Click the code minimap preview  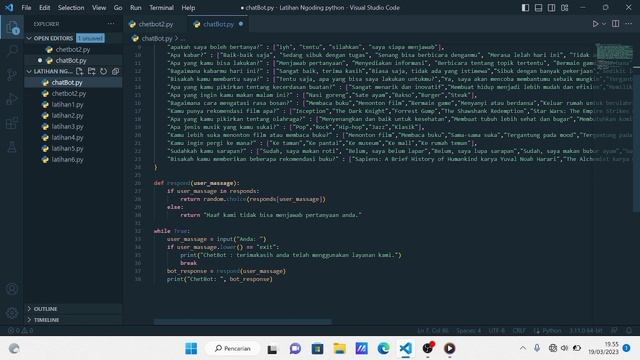tap(614, 56)
